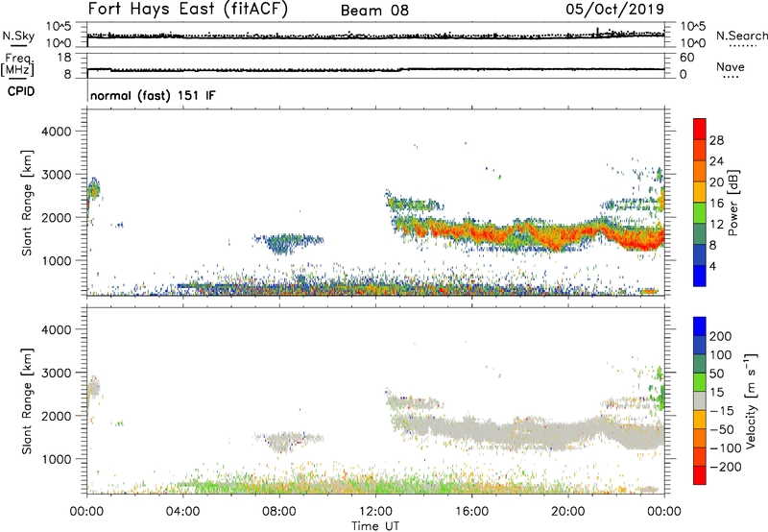
Task: Click the '18' frequency axis value
Action: click(x=64, y=58)
